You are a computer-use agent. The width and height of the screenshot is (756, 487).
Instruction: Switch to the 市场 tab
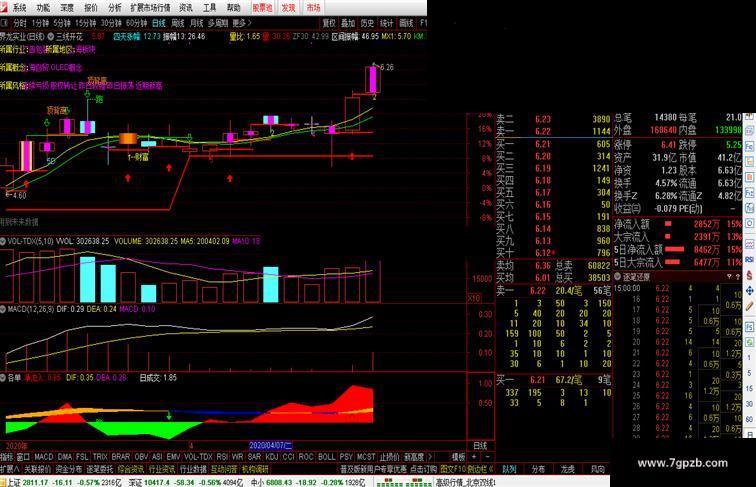pyautogui.click(x=313, y=8)
